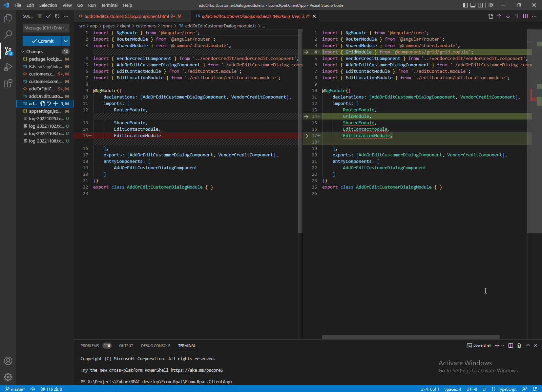Open the Terminal menu in menu bar
Image resolution: width=542 pixels, height=392 pixels.
pyautogui.click(x=109, y=5)
